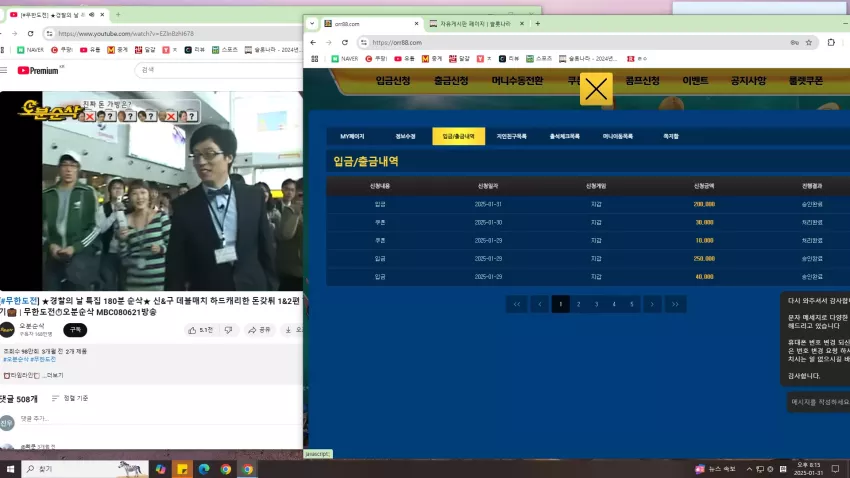Like the YouTube video (5.1천)
This screenshot has width=850, height=478.
[x=201, y=330]
